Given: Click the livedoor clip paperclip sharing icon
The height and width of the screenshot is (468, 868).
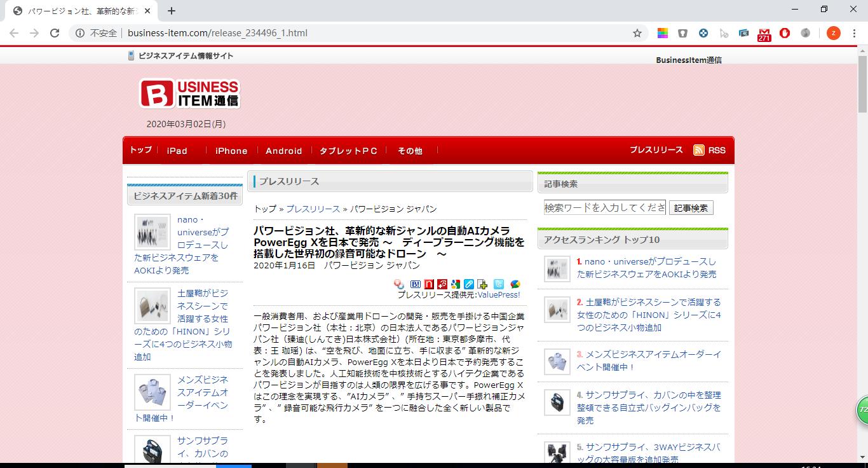Looking at the screenshot, I should point(470,284).
